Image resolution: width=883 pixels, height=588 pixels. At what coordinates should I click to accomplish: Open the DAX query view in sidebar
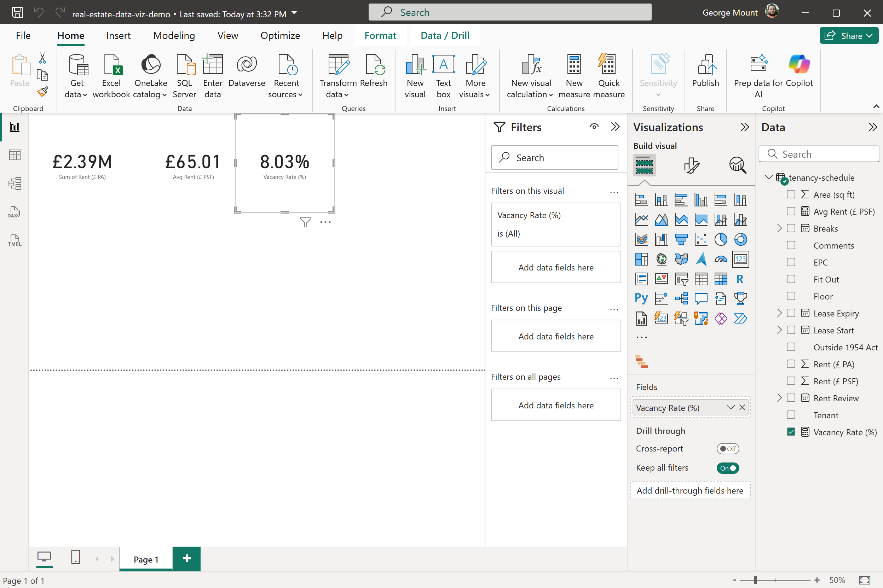(x=14, y=212)
